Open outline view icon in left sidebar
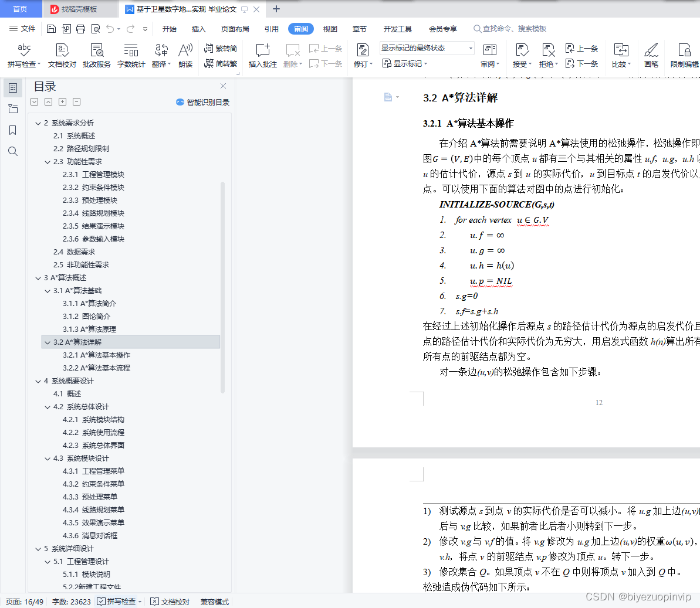The image size is (700, 608). [x=13, y=88]
